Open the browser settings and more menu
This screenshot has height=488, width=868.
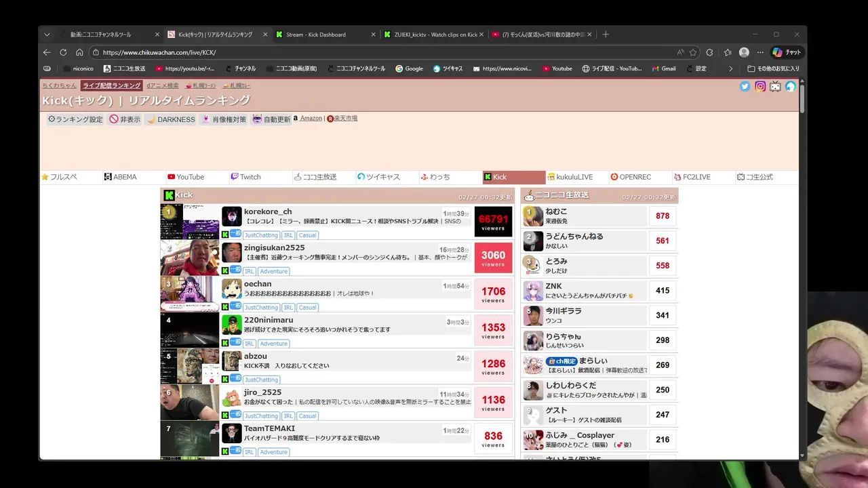760,52
